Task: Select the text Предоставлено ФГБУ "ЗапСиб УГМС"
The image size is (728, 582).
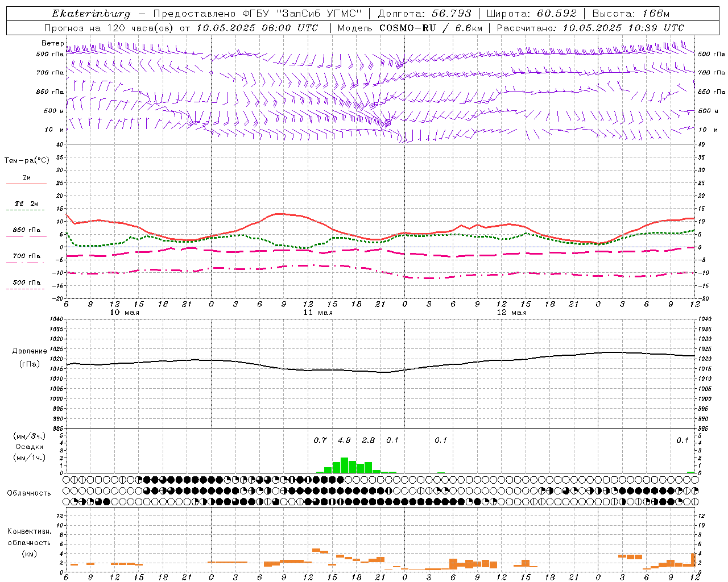Action: (x=258, y=14)
